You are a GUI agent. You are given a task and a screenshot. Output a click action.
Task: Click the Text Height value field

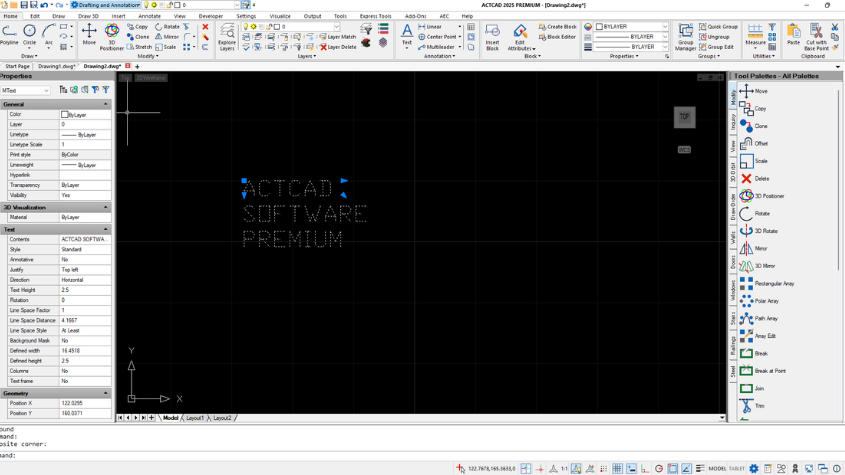click(85, 290)
